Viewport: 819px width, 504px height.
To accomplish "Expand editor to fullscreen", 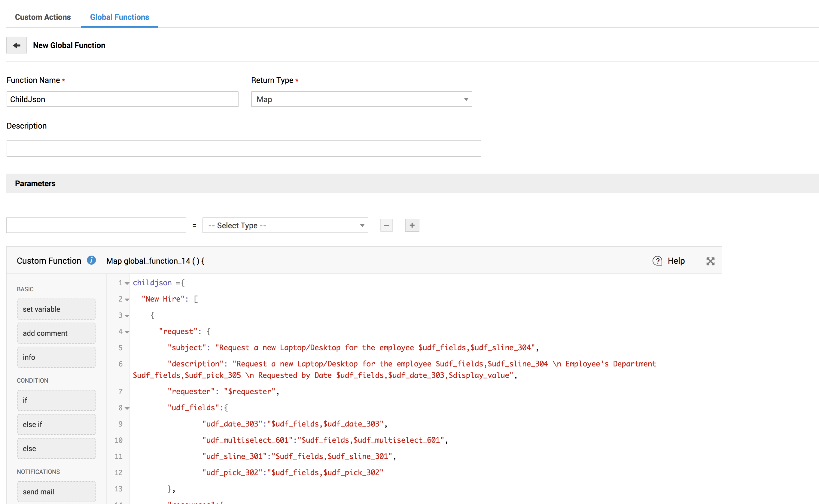I will tap(710, 261).
